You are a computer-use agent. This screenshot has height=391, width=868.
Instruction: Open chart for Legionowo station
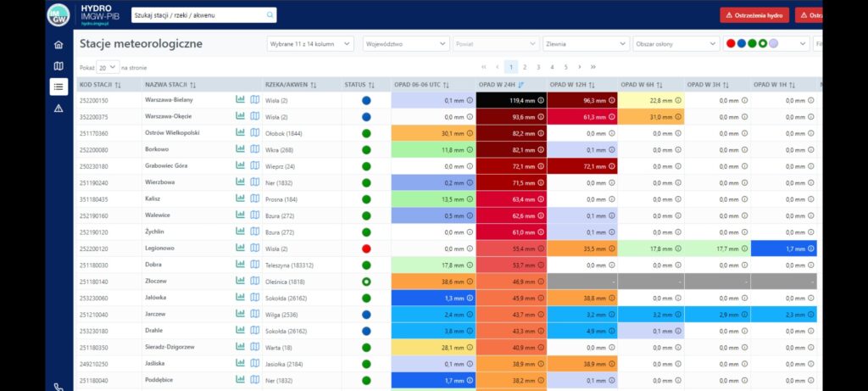click(x=240, y=249)
